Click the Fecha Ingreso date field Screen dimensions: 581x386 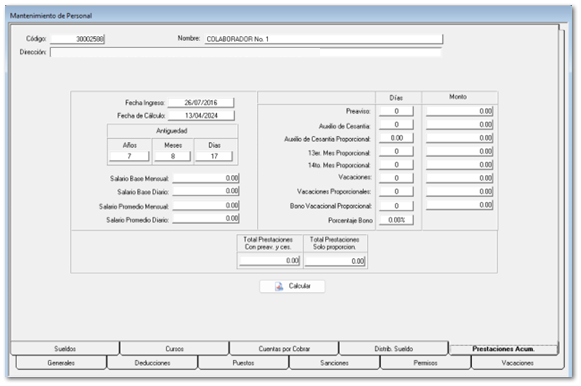pos(201,103)
